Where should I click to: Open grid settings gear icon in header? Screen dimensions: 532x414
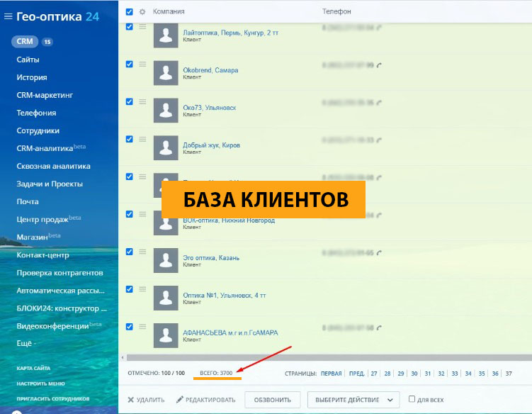click(142, 11)
